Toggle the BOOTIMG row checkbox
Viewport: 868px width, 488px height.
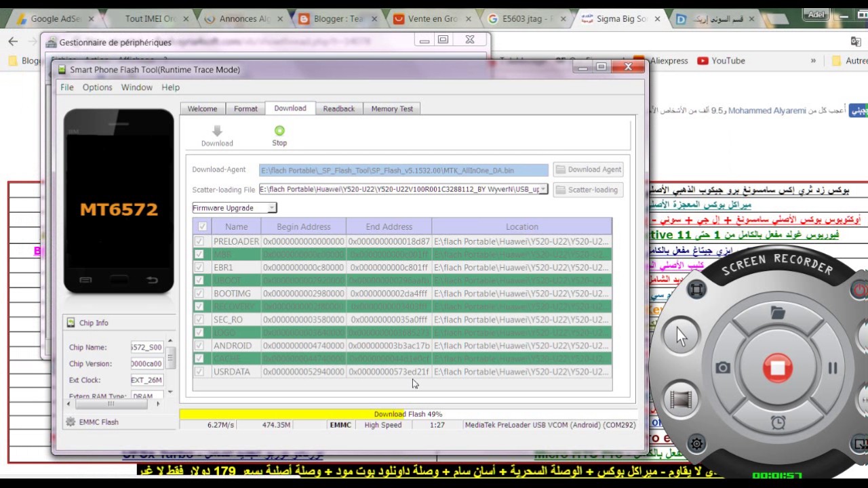199,293
